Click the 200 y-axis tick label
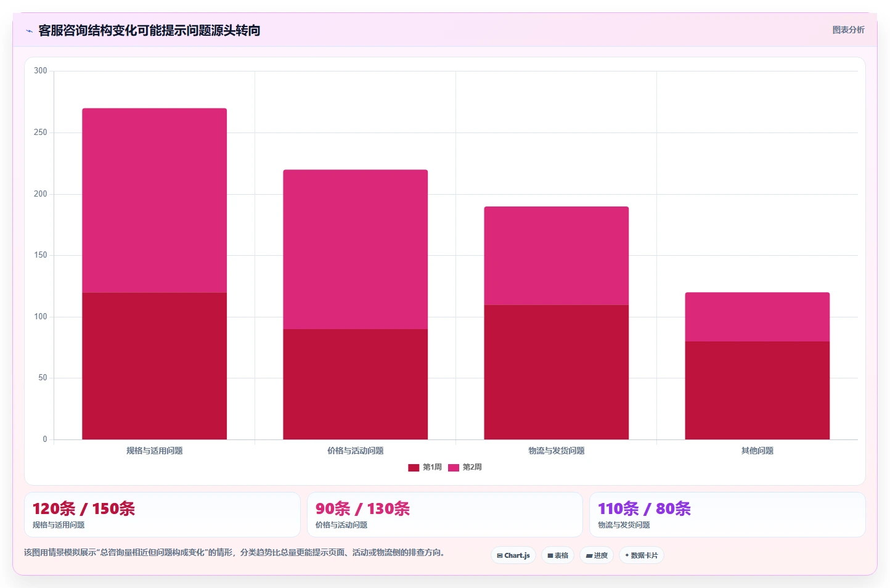The height and width of the screenshot is (588, 890). click(41, 194)
